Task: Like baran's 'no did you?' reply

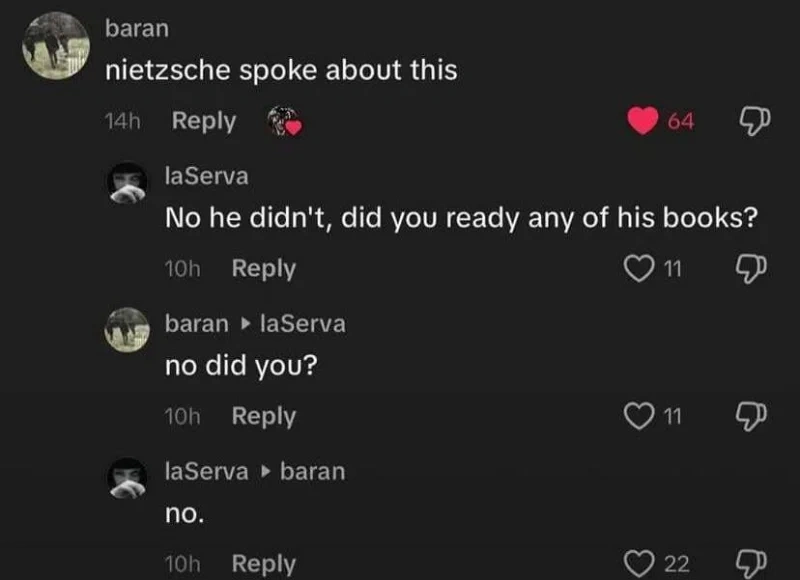Action: coord(637,417)
